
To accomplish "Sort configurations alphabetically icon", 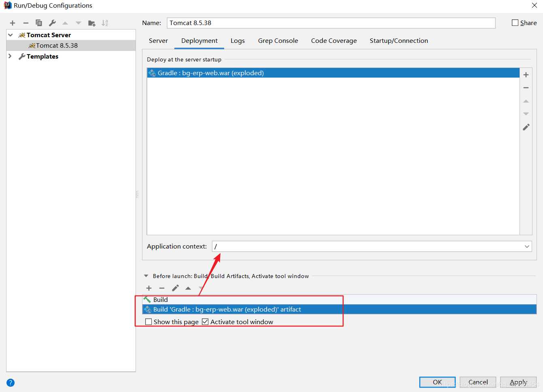I will pos(105,23).
